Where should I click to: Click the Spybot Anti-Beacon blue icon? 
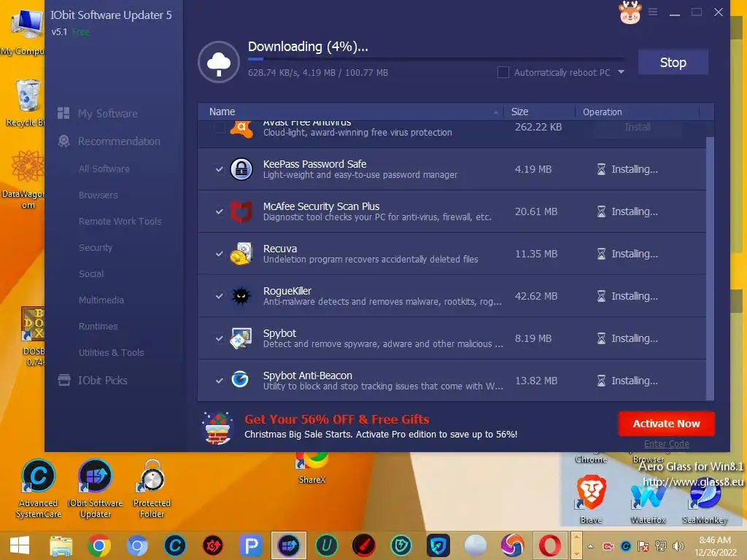[240, 379]
